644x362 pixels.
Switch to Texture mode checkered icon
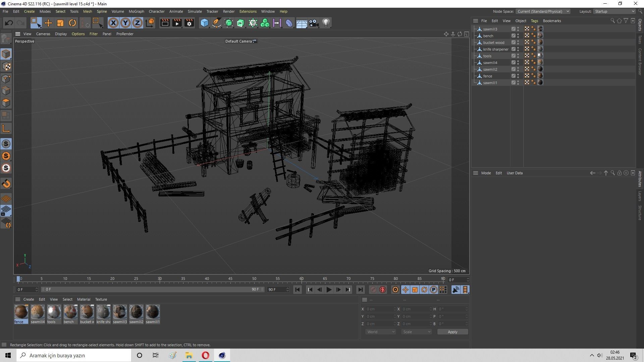click(6, 66)
